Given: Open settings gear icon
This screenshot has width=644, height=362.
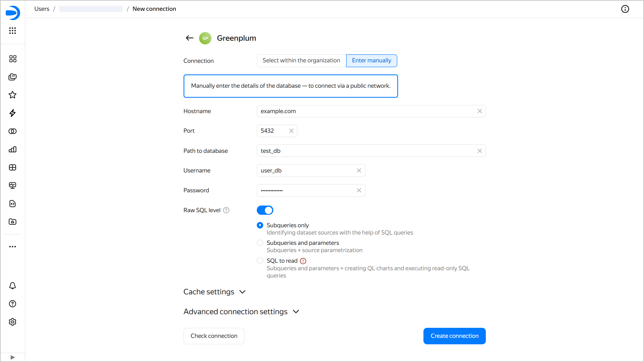Looking at the screenshot, I should tap(13, 322).
